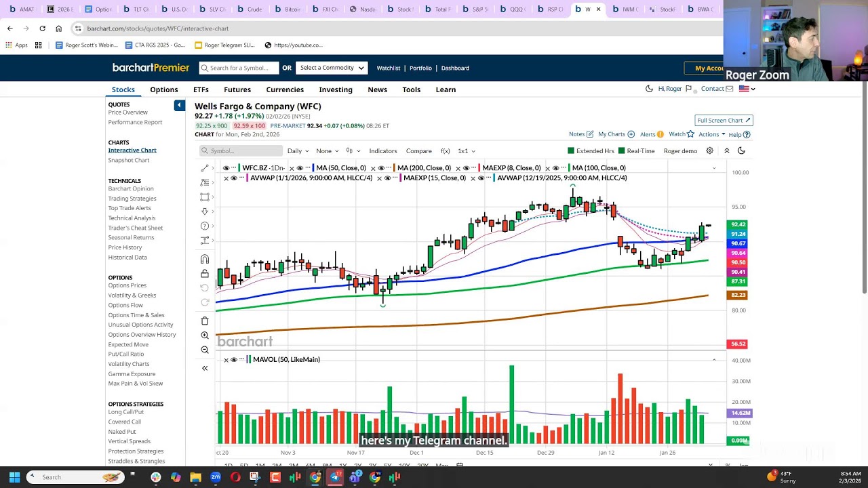Toggle the Extended Hrs checkbox
Screen dimensions: 868x488
point(571,151)
